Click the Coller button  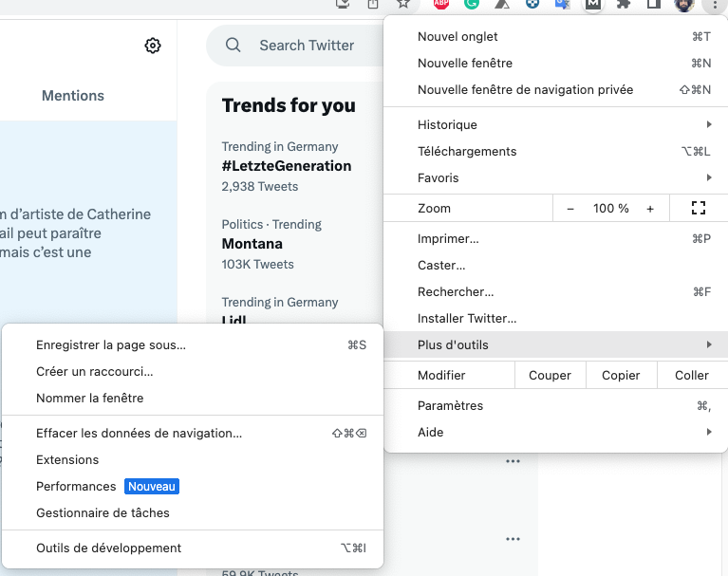692,375
